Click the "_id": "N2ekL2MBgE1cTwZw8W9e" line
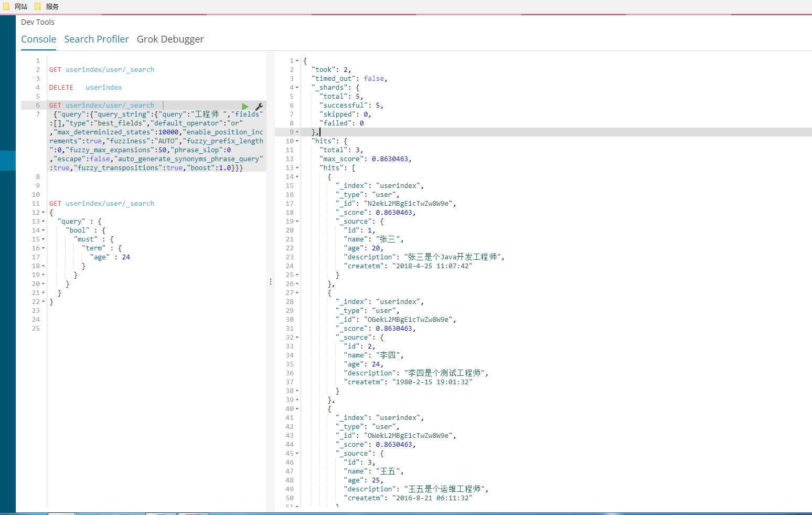This screenshot has width=812, height=515. 396,204
